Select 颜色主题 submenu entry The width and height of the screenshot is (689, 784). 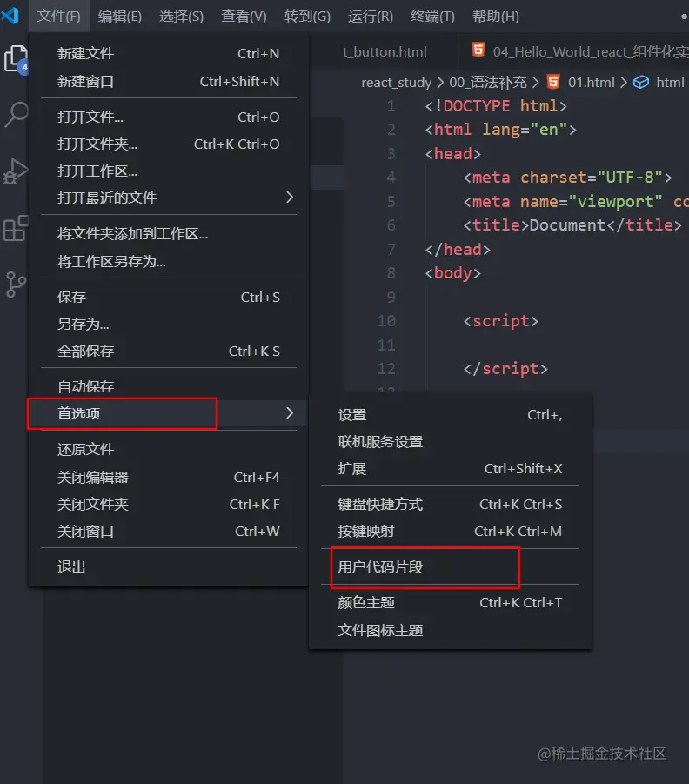[x=450, y=602]
